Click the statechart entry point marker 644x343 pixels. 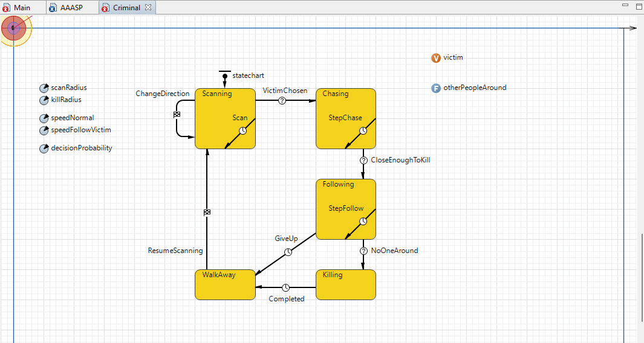coord(224,75)
